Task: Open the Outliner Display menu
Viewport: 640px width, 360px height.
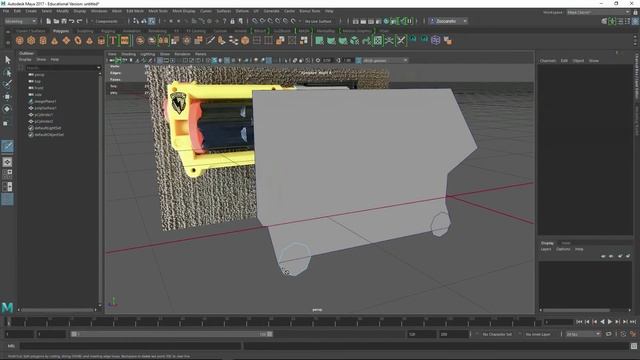Action: point(25,60)
